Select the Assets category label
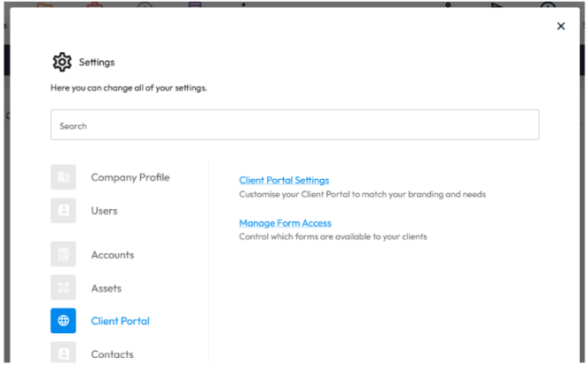 [x=106, y=288]
